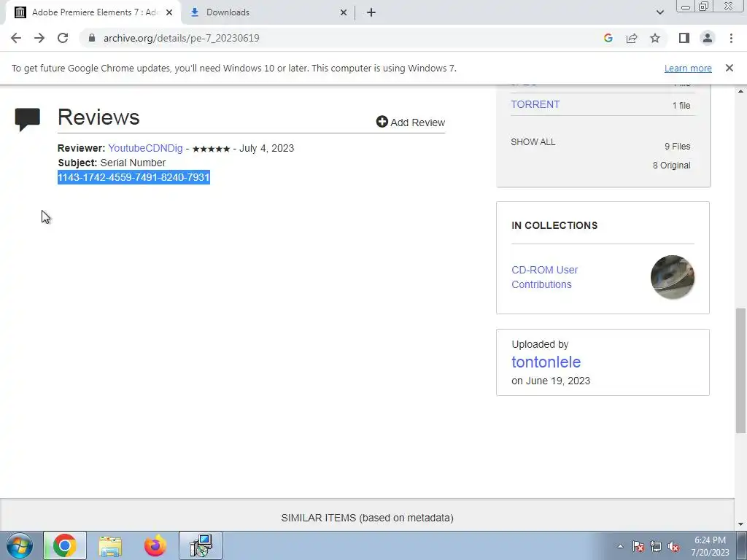This screenshot has height=560, width=747.
Task: Click the address bar URL
Action: point(181,38)
